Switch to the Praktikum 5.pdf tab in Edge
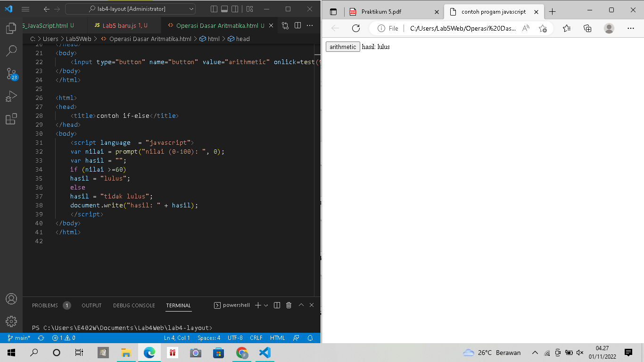The height and width of the screenshot is (362, 644). pos(394,12)
